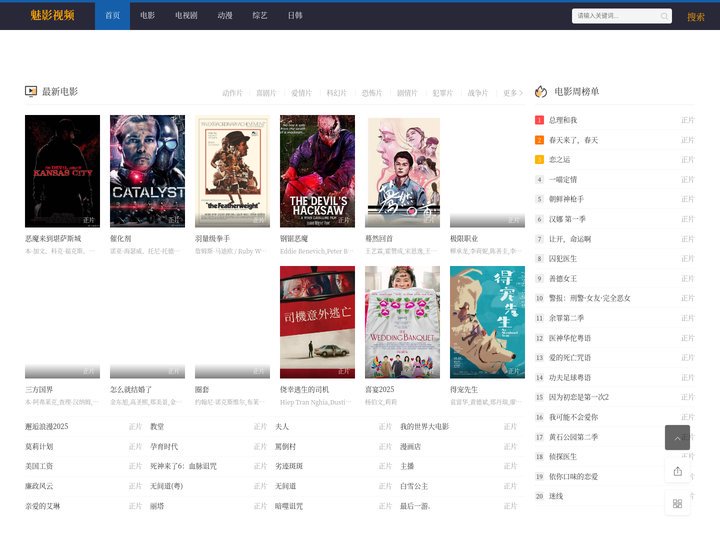
Task: Click the 催化剂 movie title
Action: [x=120, y=239]
